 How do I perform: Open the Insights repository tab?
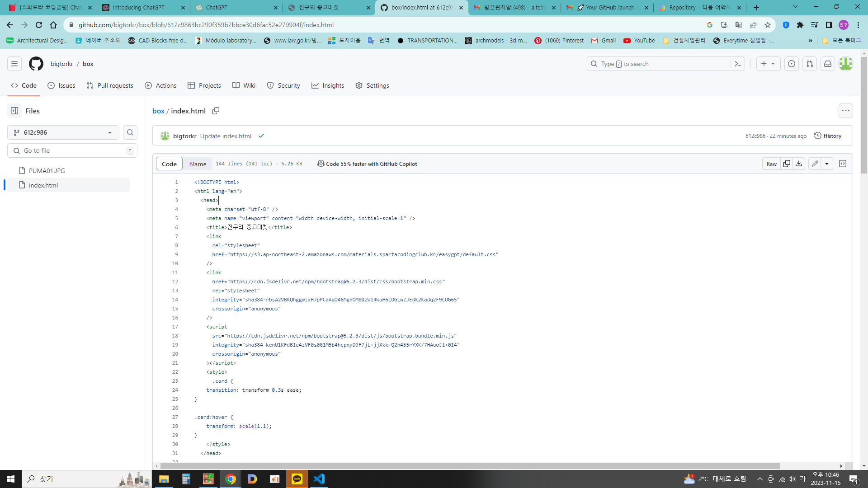328,85
